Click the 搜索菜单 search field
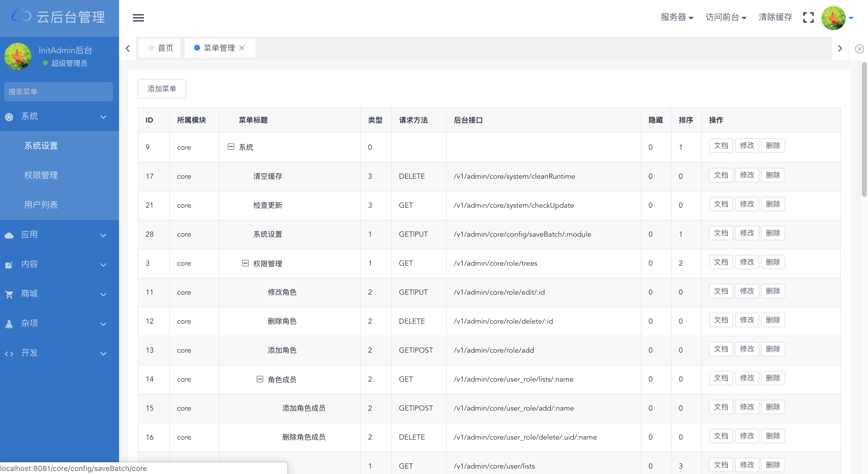868x474 pixels. pos(58,91)
